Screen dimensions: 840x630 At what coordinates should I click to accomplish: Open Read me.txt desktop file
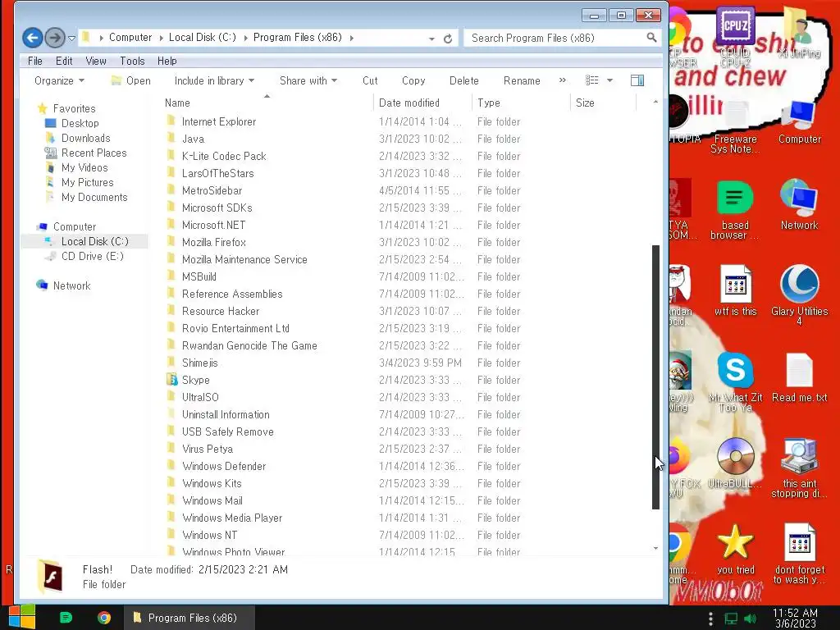click(799, 377)
